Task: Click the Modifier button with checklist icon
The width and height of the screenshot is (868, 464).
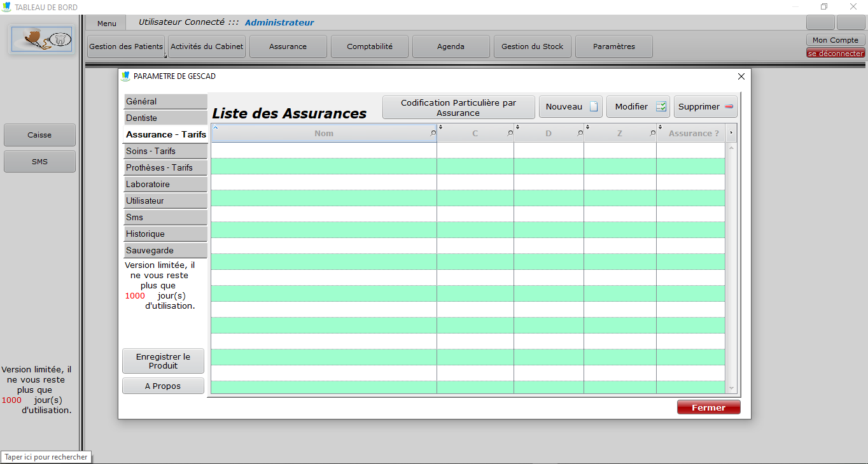Action: pyautogui.click(x=638, y=107)
